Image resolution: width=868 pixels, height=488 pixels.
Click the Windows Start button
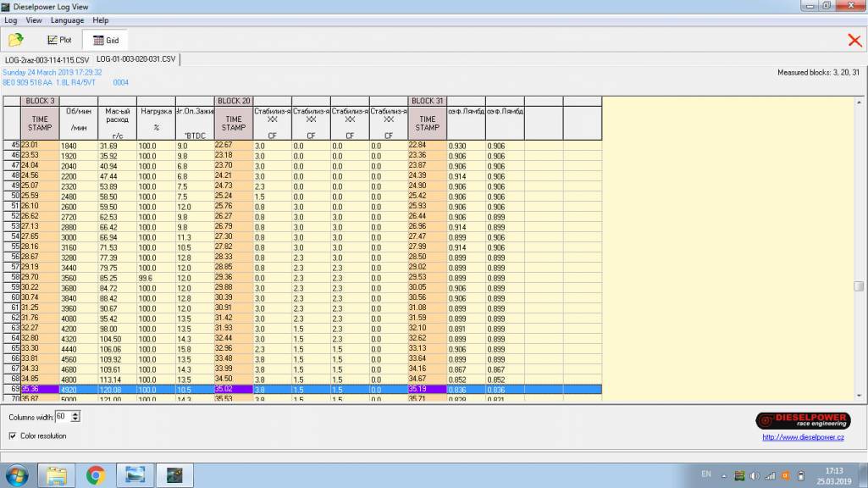point(16,475)
